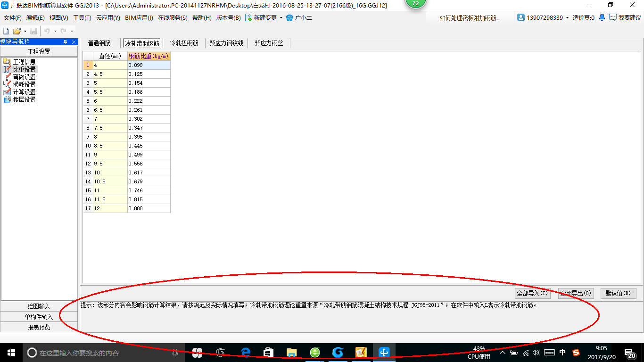The width and height of the screenshot is (644, 362).
Task: Click the Open folder toolbar icon
Action: pos(17,31)
